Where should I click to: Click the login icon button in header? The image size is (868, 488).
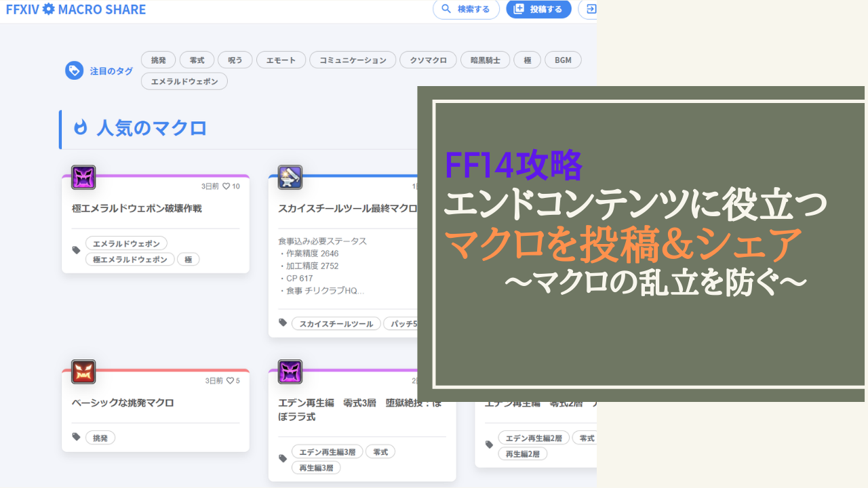(x=589, y=9)
